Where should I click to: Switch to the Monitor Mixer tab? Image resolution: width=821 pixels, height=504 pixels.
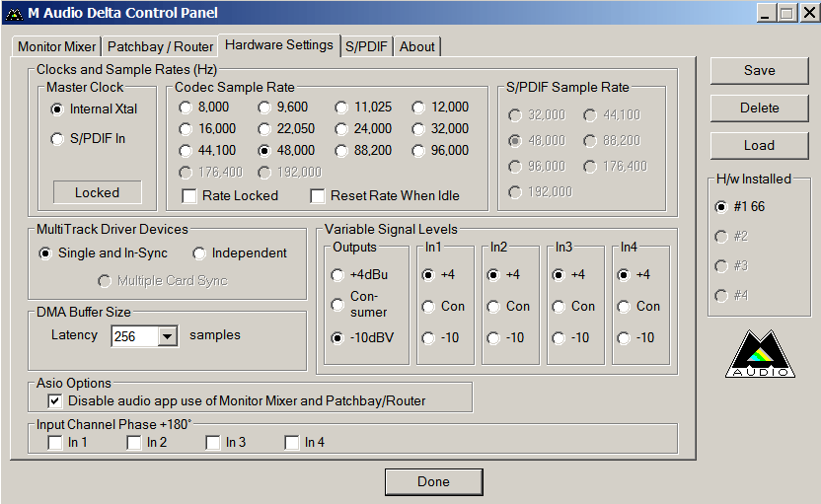[x=57, y=46]
